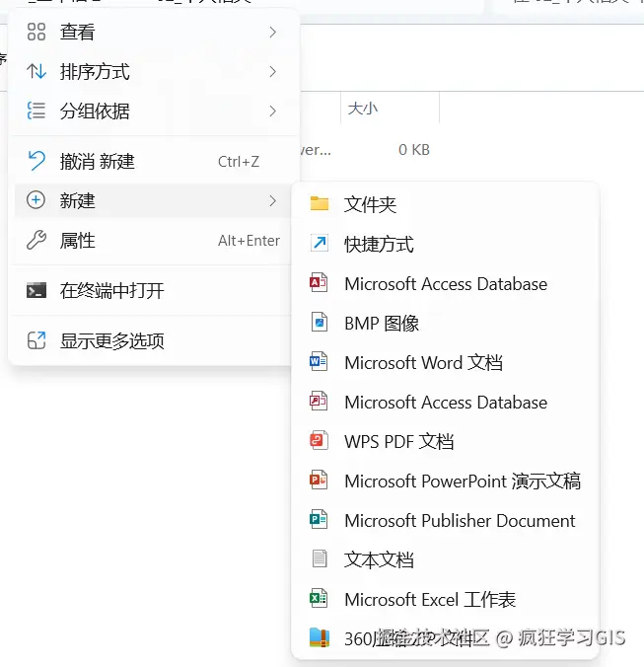
Task: Select the 分组依据 menu item
Action: [153, 111]
